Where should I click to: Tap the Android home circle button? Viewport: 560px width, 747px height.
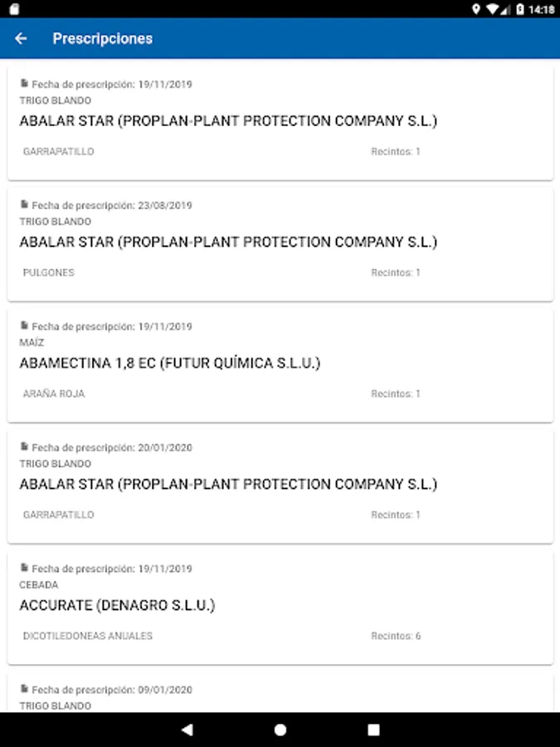[280, 730]
